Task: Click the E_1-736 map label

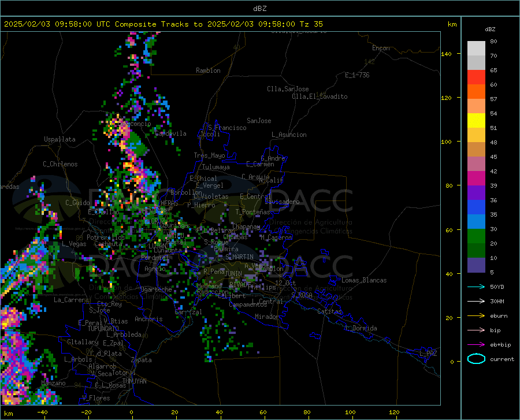Action: pos(357,75)
